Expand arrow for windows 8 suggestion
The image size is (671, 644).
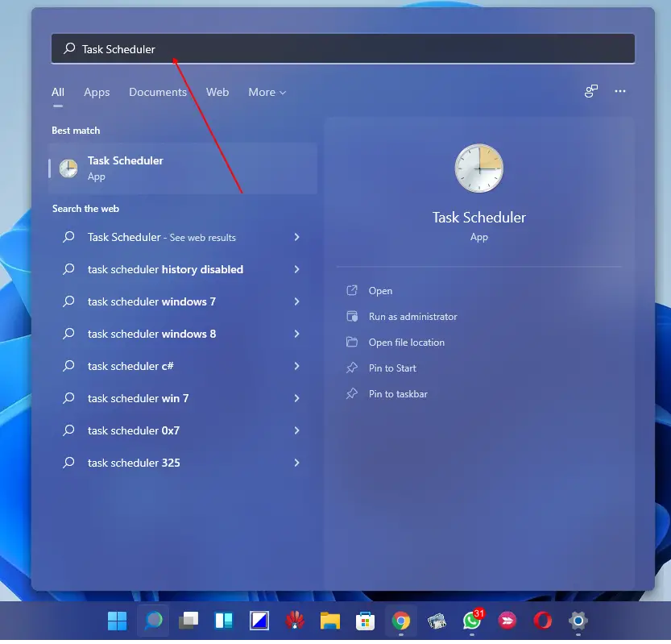(297, 334)
